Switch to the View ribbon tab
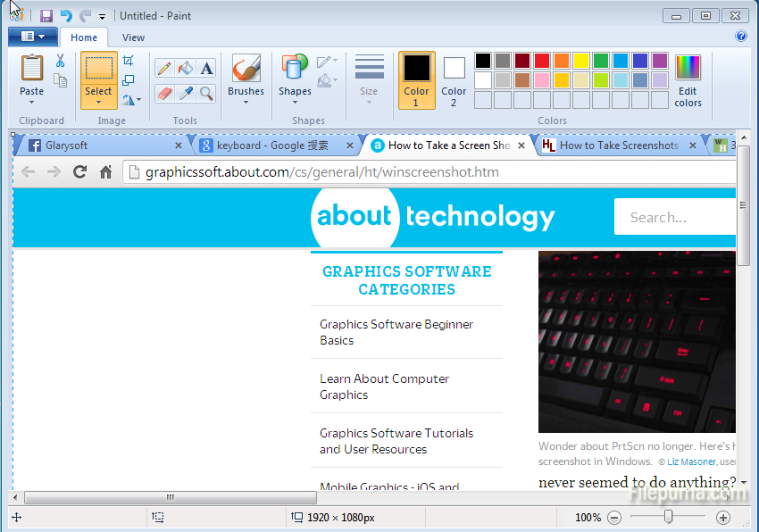Screen dimensions: 759x532 (133, 37)
